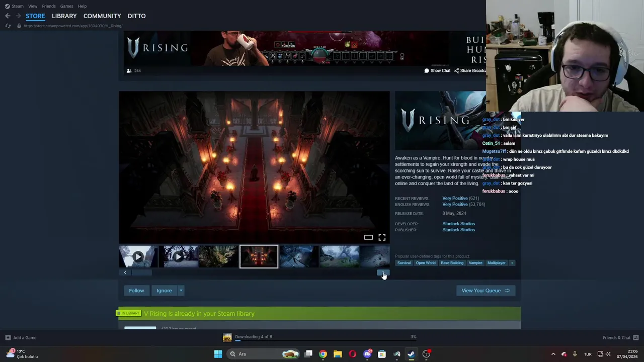The image size is (644, 362).
Task: Select the third screenshot thumbnail
Action: [x=218, y=256]
